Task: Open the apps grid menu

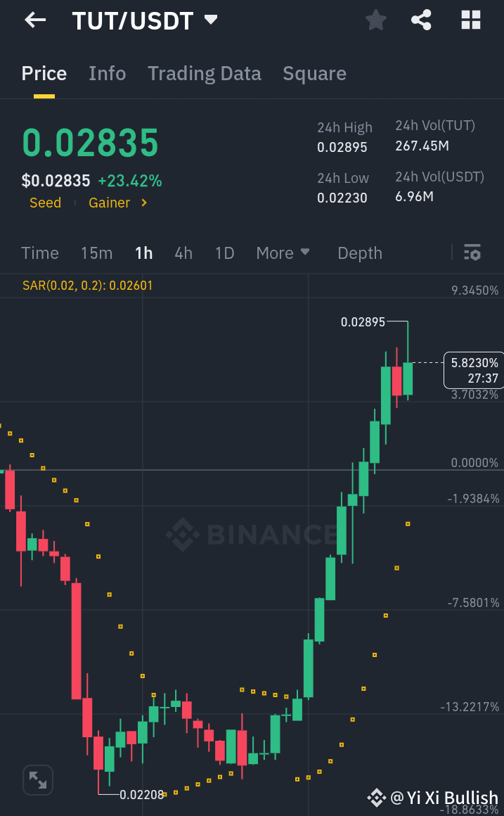Action: [470, 20]
